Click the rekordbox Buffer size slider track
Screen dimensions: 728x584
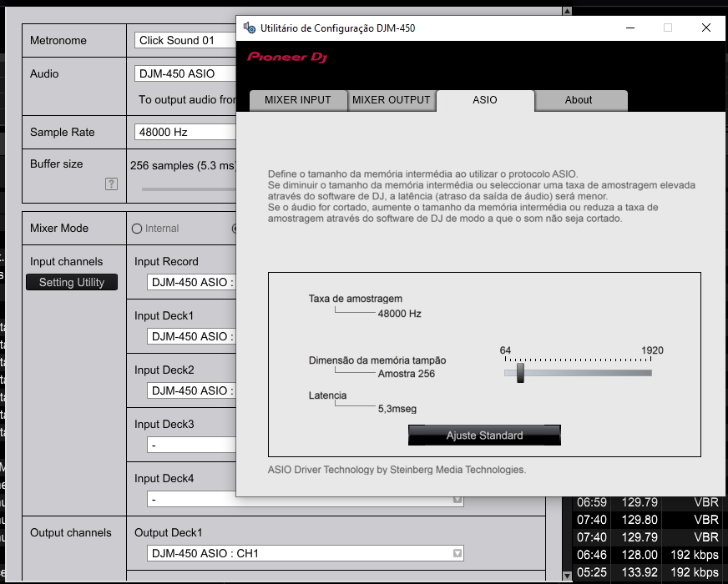coord(189,189)
